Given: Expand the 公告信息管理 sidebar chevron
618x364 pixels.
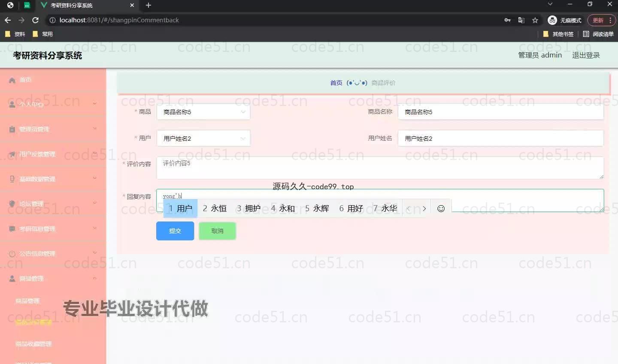Looking at the screenshot, I should 95,253.
